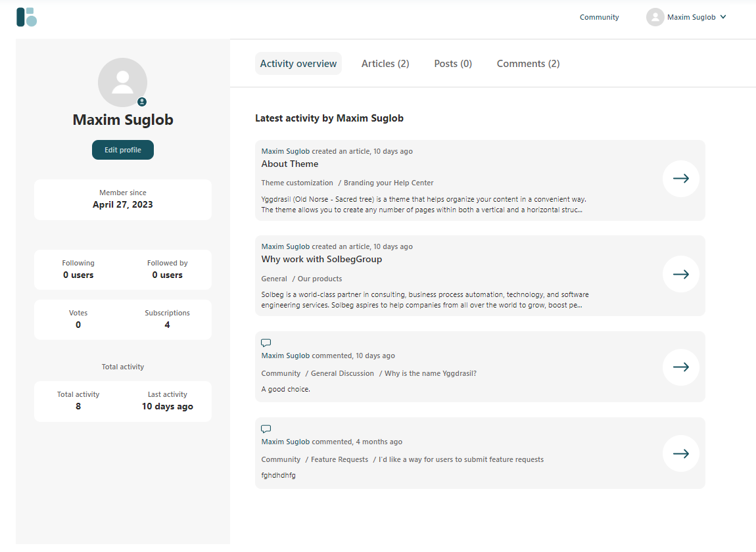Viewport: 756px width, 552px height.
Task: Click the Feature Requests breadcrumb link
Action: coord(339,459)
